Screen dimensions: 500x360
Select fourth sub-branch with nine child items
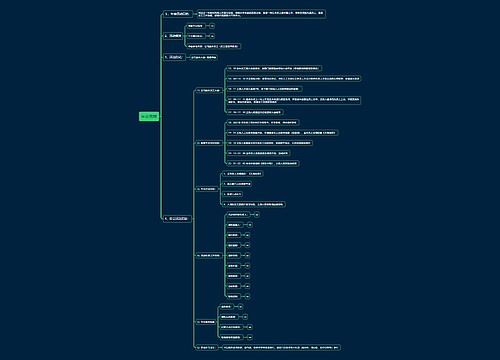209,255
